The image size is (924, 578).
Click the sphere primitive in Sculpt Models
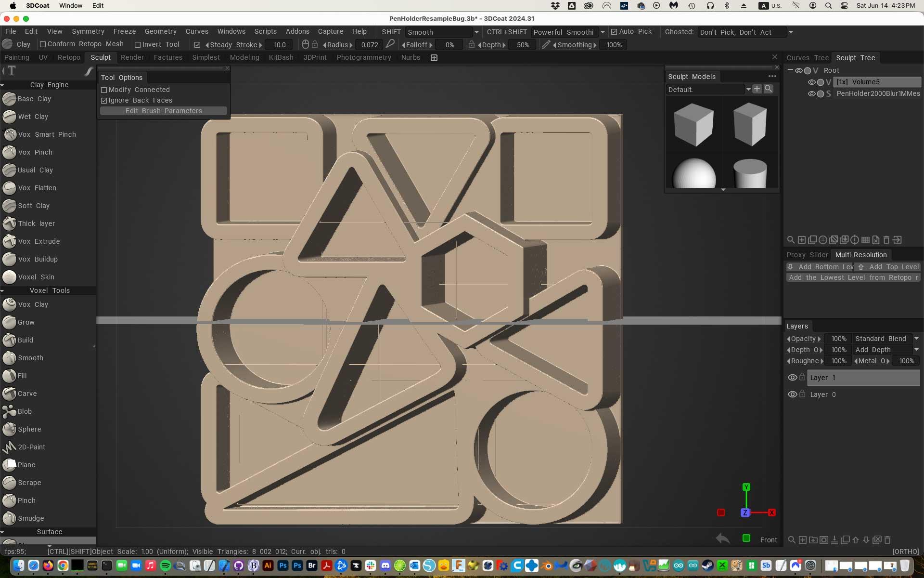pos(693,172)
